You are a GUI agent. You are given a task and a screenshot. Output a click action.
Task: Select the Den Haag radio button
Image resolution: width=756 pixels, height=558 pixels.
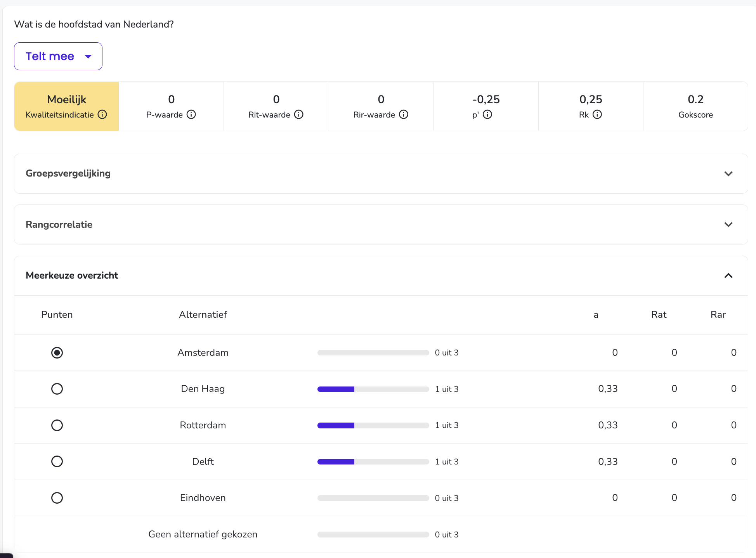57,389
